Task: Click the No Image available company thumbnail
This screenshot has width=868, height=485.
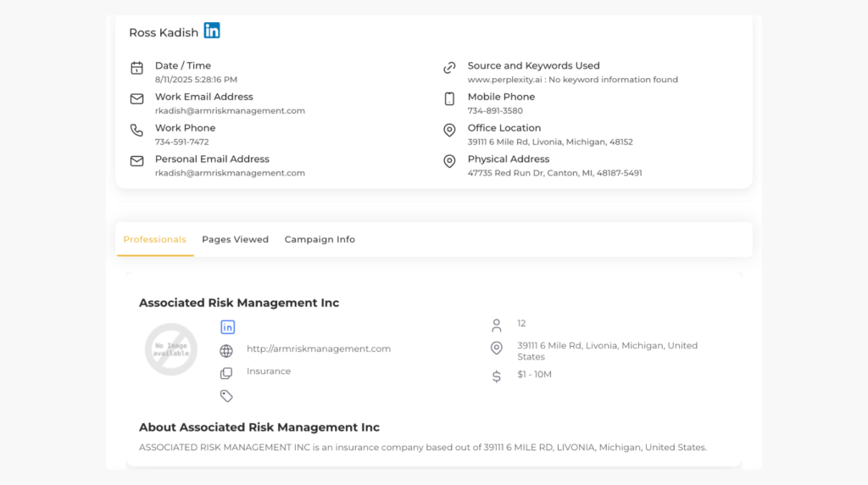Action: click(x=171, y=349)
